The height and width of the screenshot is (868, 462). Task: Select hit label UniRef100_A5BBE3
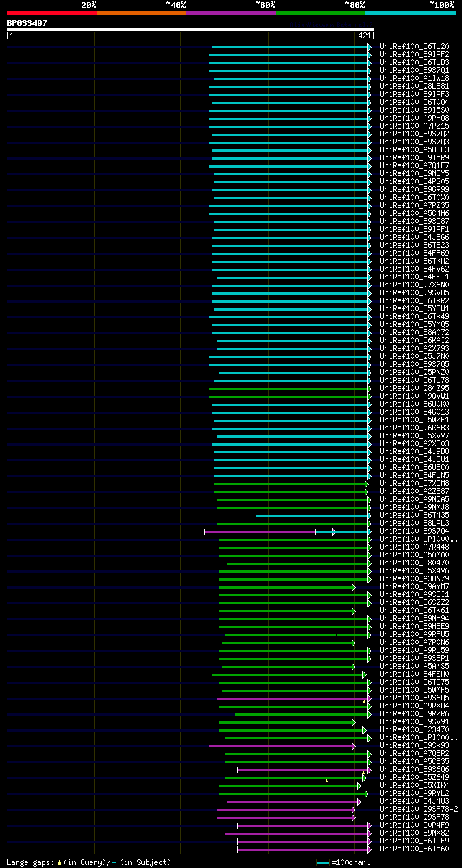[x=414, y=149]
